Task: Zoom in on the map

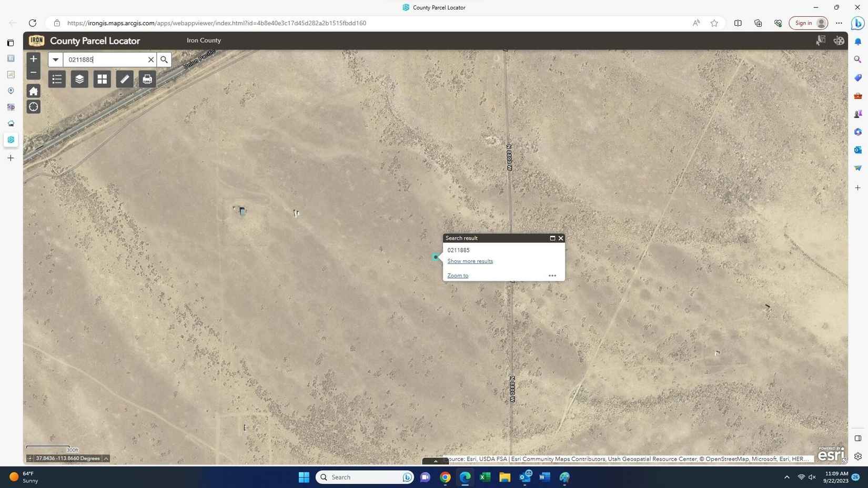Action: (34, 59)
